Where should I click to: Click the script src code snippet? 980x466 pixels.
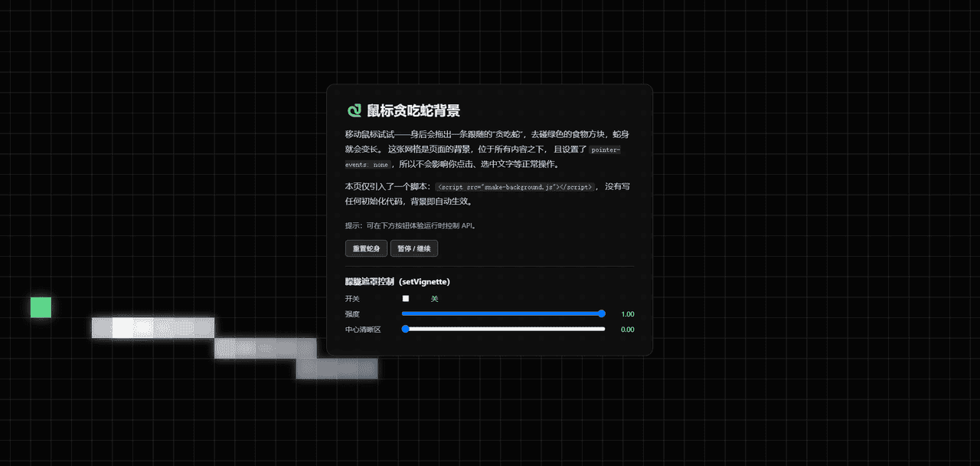point(514,186)
